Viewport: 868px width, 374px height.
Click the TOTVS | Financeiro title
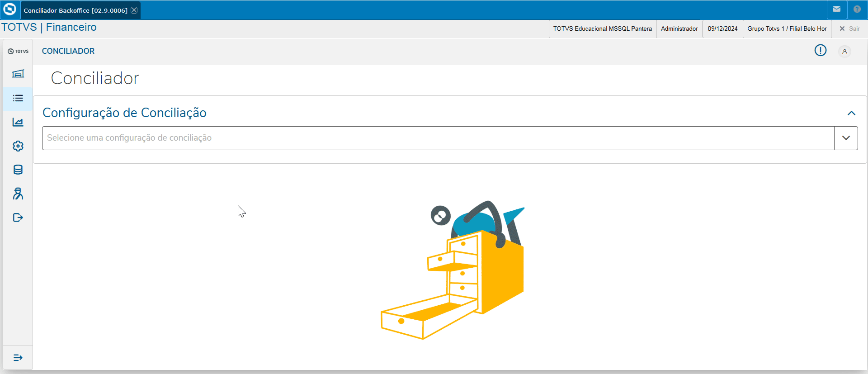pyautogui.click(x=49, y=27)
